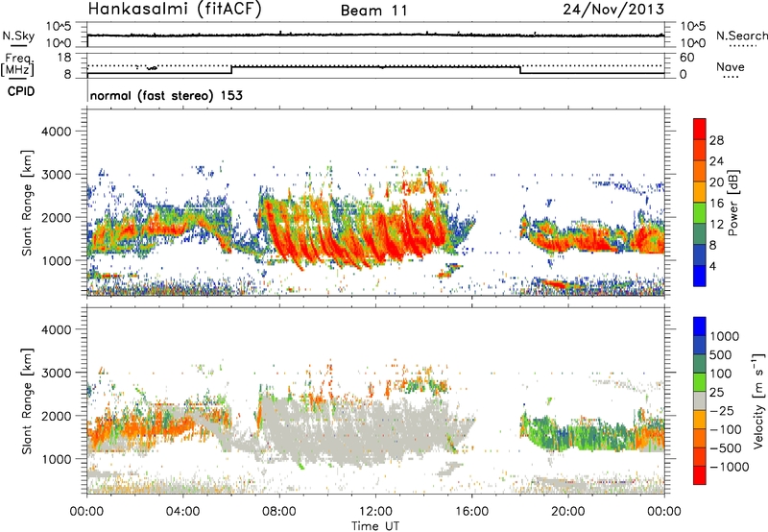Viewport: 768px width, 532px height.
Task: Click the "60" Nave axis tick
Action: 686,58
